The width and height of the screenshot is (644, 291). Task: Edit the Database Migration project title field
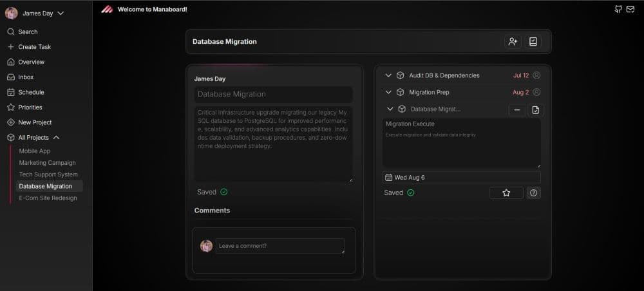tap(273, 95)
